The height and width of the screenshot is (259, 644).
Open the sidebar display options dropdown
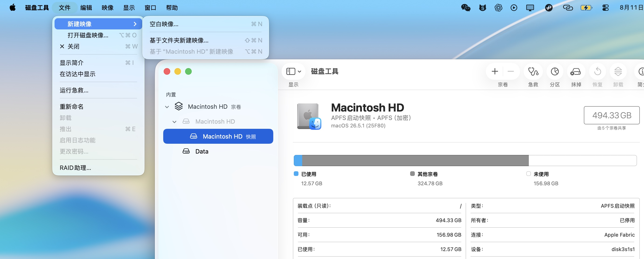tap(294, 72)
